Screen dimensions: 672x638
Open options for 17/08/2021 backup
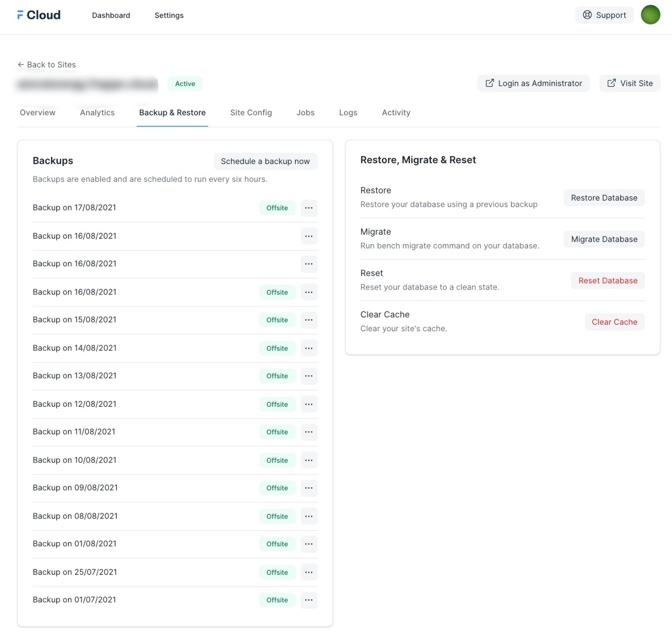click(x=309, y=208)
